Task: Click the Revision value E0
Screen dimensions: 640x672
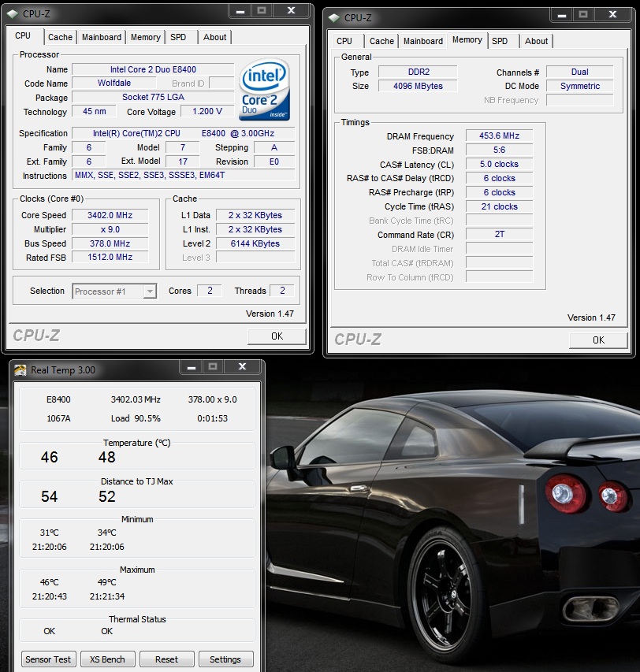Action: [274, 162]
